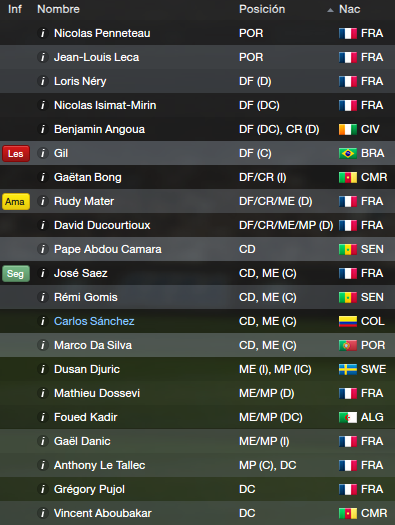Open info icon for Carlos Sánchez
Image resolution: width=395 pixels, height=525 pixels.
(43, 321)
